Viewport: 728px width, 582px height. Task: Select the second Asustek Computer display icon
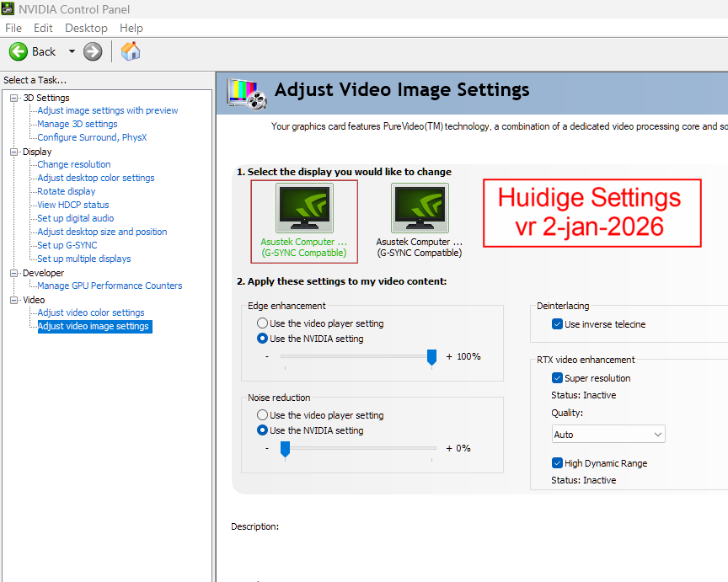[x=420, y=207]
